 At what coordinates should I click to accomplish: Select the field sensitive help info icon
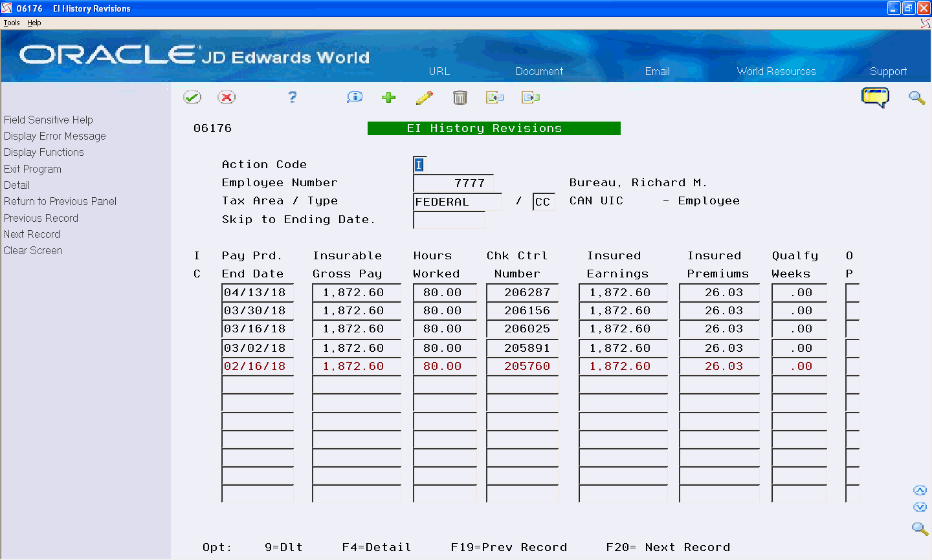click(x=354, y=97)
